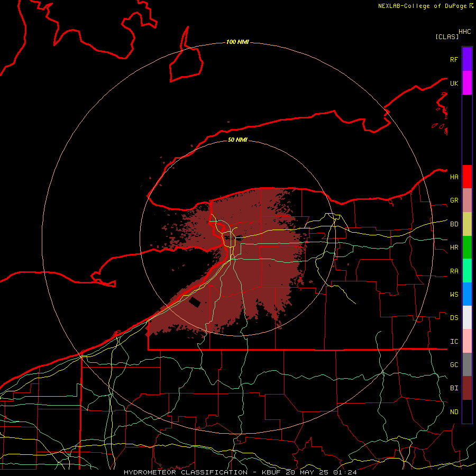Click the "100 NMI" range ring label
This screenshot has height=476, width=476.
click(237, 42)
